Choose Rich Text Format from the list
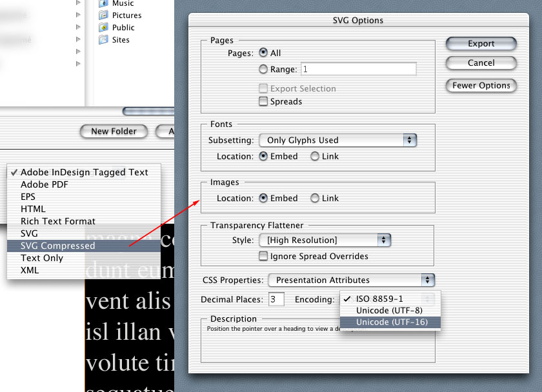542x392 pixels. tap(84, 221)
